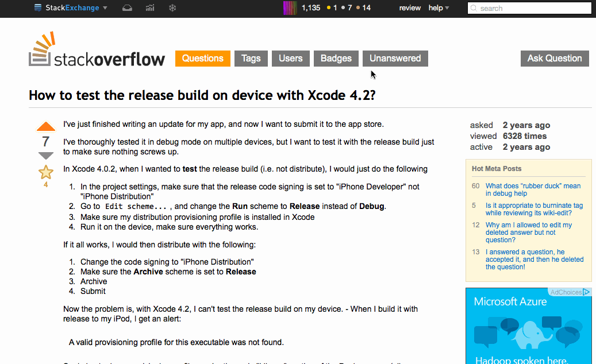This screenshot has width=596, height=364.
Task: Select the Tags tab
Action: coord(251,59)
